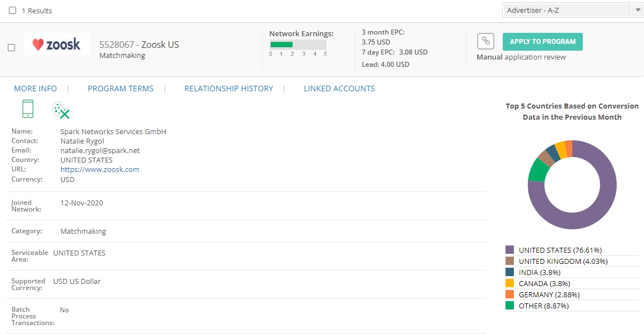Click the INDIA dark blue legend swatch
The image size is (644, 334).
coord(510,272)
